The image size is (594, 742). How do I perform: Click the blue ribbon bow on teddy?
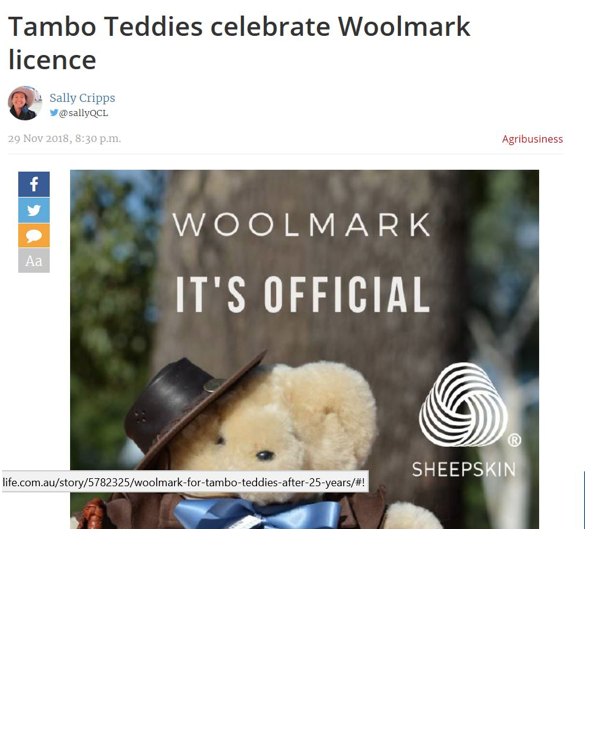(x=258, y=514)
